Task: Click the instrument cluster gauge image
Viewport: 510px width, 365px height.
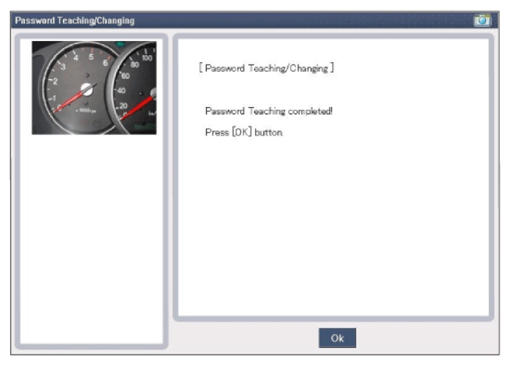Action: click(94, 88)
